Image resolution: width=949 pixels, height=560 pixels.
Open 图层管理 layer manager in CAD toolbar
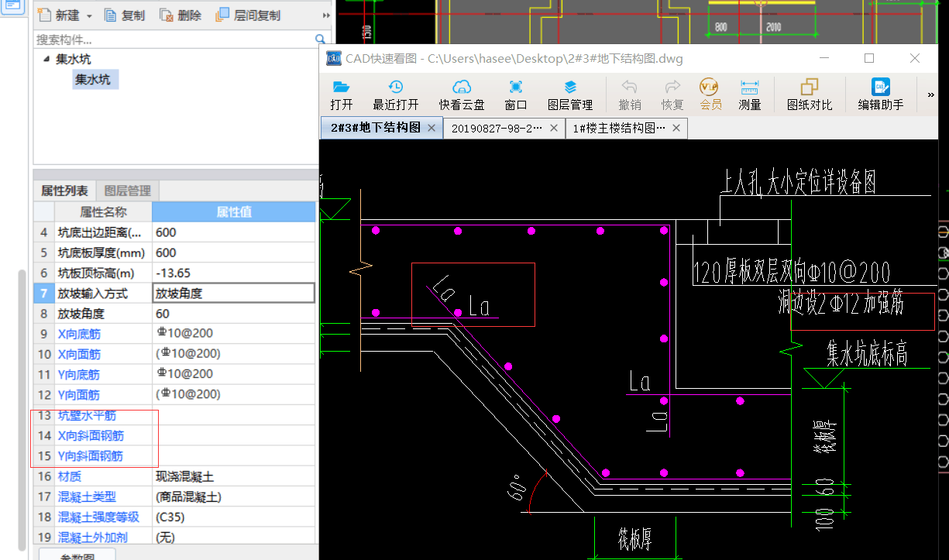point(570,94)
